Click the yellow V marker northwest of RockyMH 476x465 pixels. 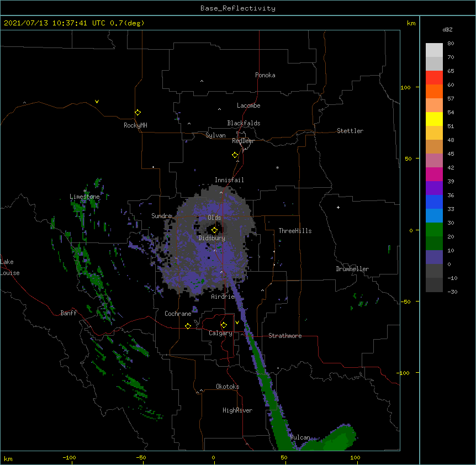coord(97,102)
